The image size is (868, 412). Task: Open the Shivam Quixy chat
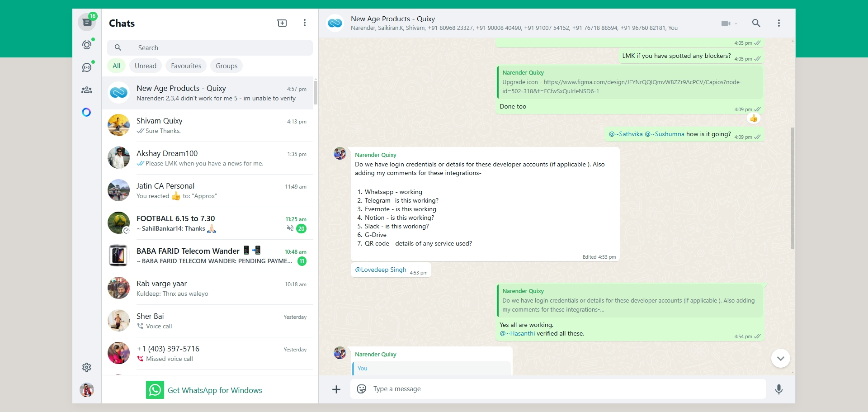[x=208, y=125]
